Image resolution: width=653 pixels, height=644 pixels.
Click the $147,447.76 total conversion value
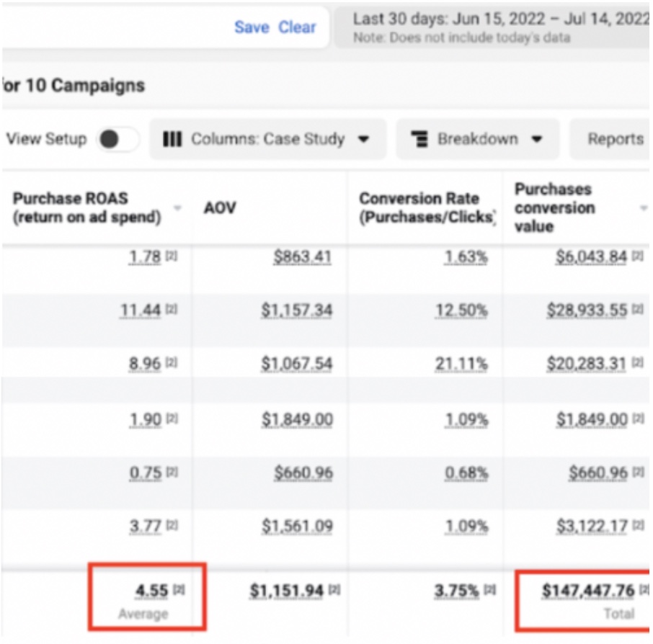click(x=587, y=591)
